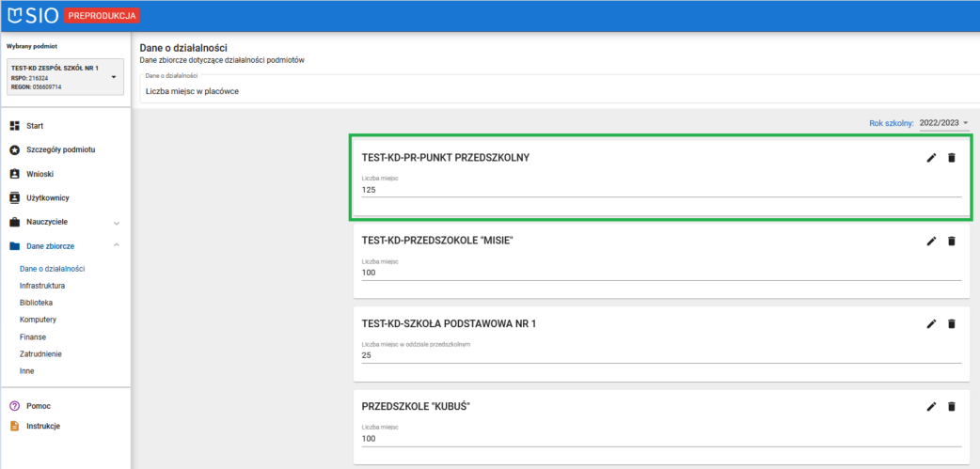The width and height of the screenshot is (980, 469).
Task: Click trash icon for SZKOŁA PODSTAWOWA NR 1
Action: (951, 323)
